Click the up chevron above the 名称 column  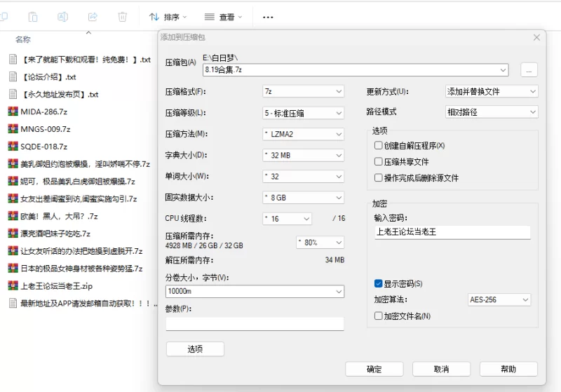pyautogui.click(x=89, y=32)
